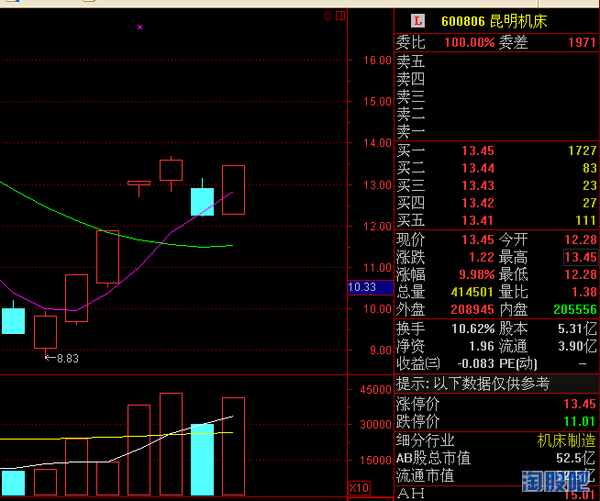The height and width of the screenshot is (501, 600).
Task: Click the 换手 value 10.62%
Action: [473, 329]
